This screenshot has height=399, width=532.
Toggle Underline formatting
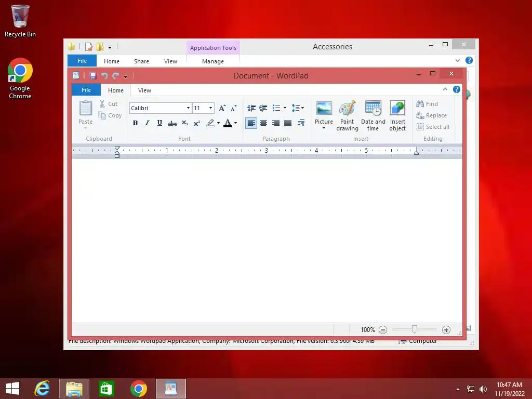pos(159,123)
